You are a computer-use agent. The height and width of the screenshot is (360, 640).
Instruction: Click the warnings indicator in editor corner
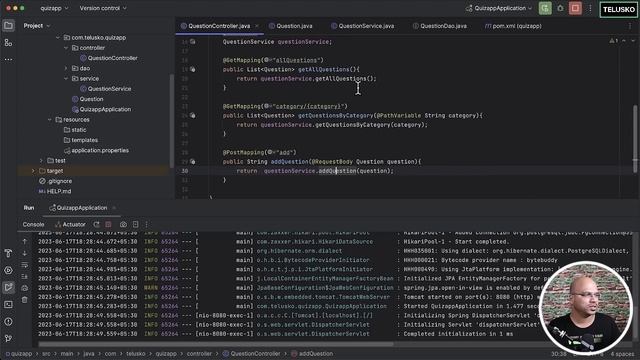[x=613, y=41]
